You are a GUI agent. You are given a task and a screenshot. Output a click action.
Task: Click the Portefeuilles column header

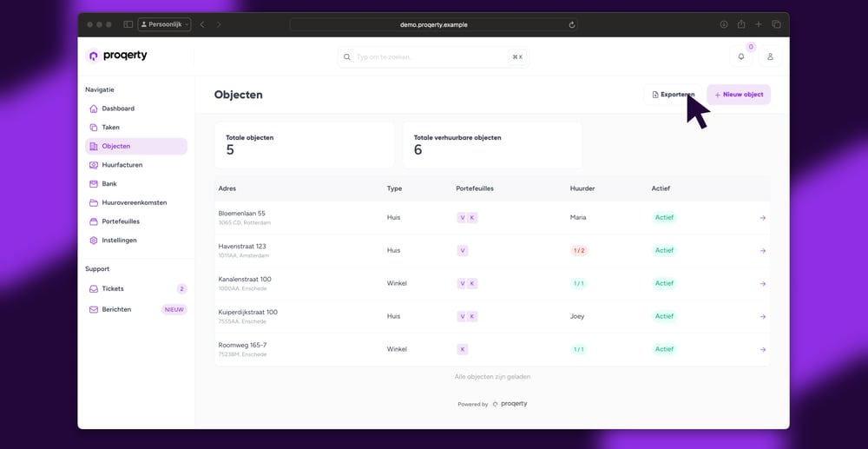(475, 188)
